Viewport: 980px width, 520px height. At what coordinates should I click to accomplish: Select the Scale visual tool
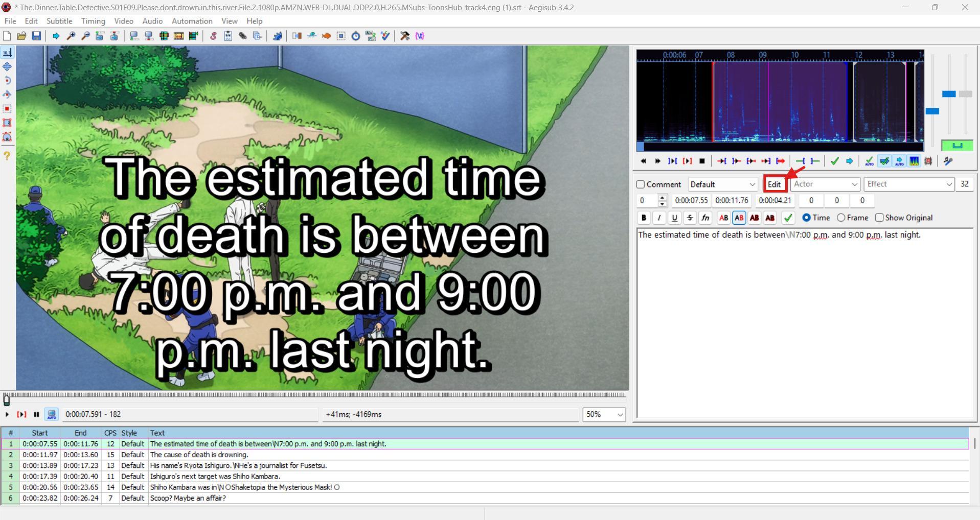tap(7, 109)
